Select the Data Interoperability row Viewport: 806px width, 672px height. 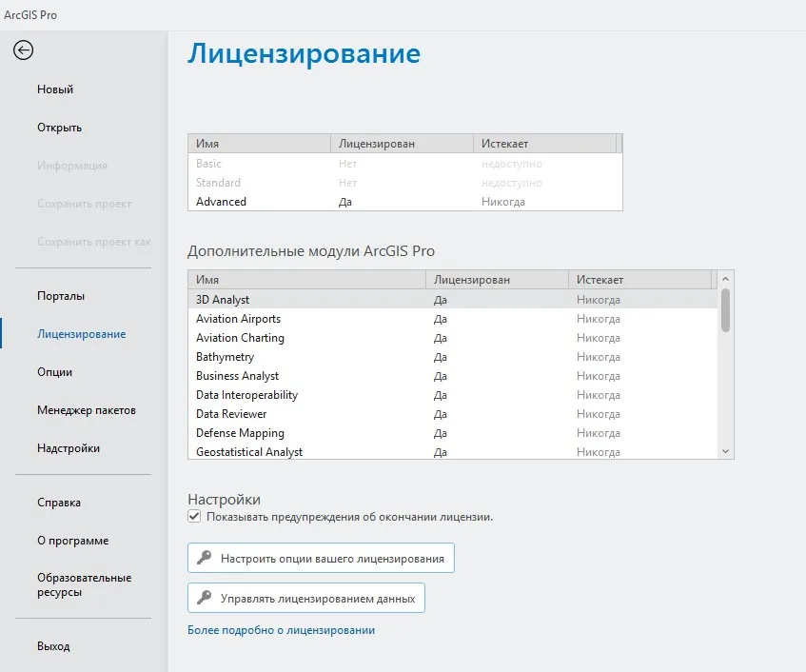coord(453,395)
